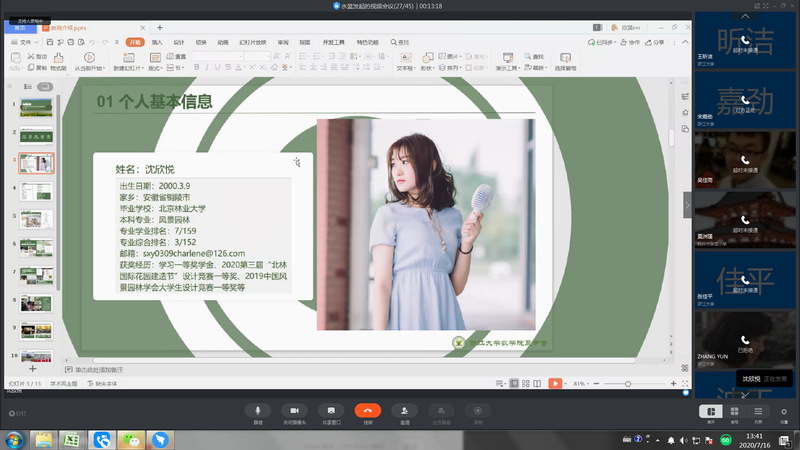This screenshot has height=450, width=800.
Task: Open the 动画 ribbon tab
Action: tap(223, 42)
